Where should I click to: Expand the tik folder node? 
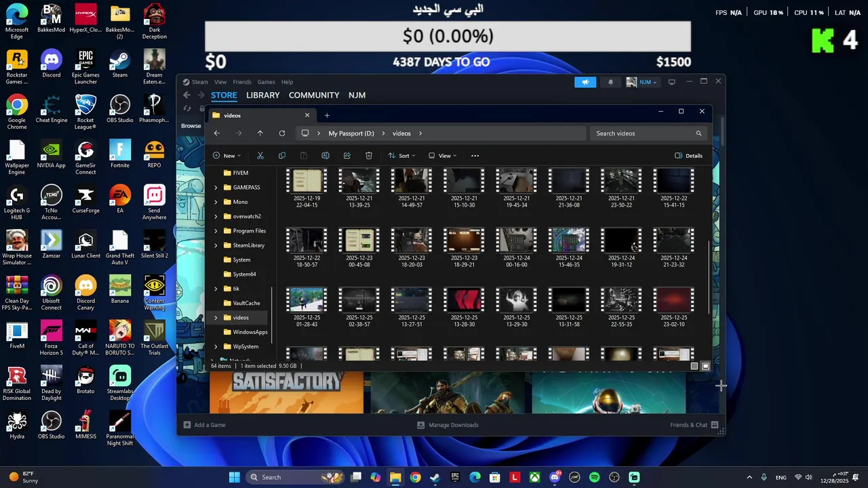[216, 289]
